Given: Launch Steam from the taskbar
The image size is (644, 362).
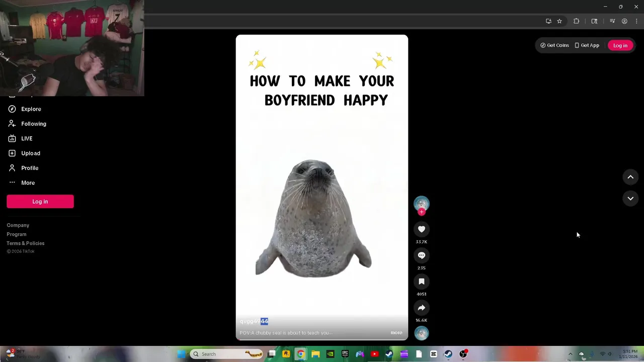Looking at the screenshot, I should coord(389,354).
